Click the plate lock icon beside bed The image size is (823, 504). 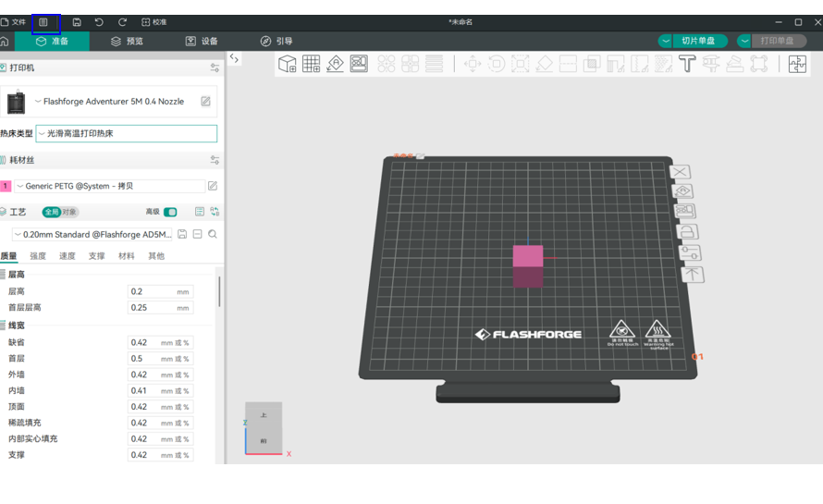pos(687,232)
